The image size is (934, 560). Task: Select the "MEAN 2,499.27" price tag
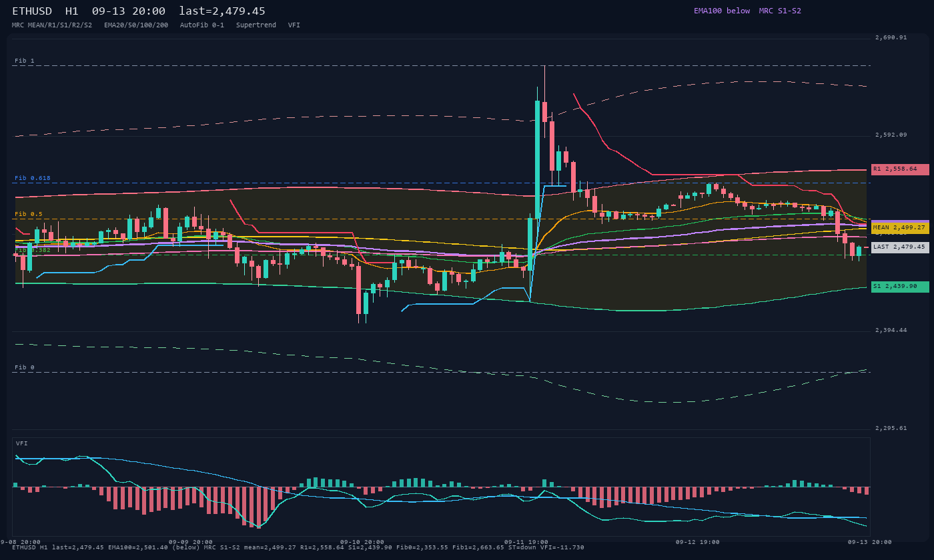point(900,228)
